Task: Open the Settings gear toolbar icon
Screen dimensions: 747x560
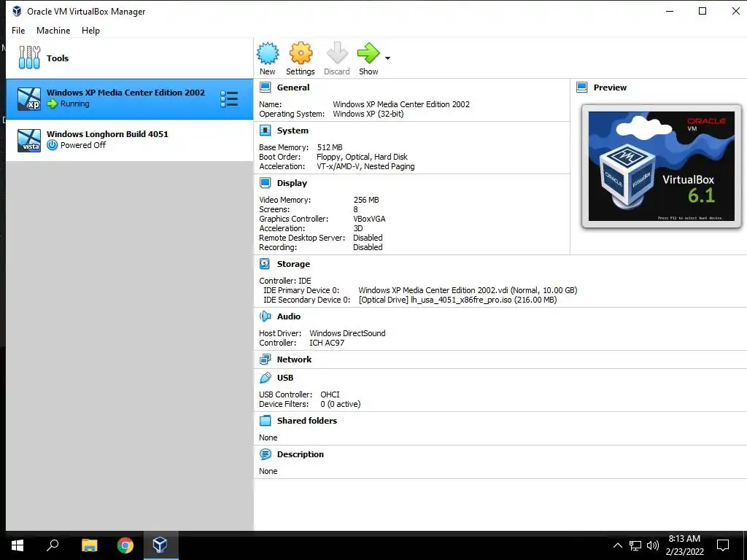Action: [x=301, y=52]
